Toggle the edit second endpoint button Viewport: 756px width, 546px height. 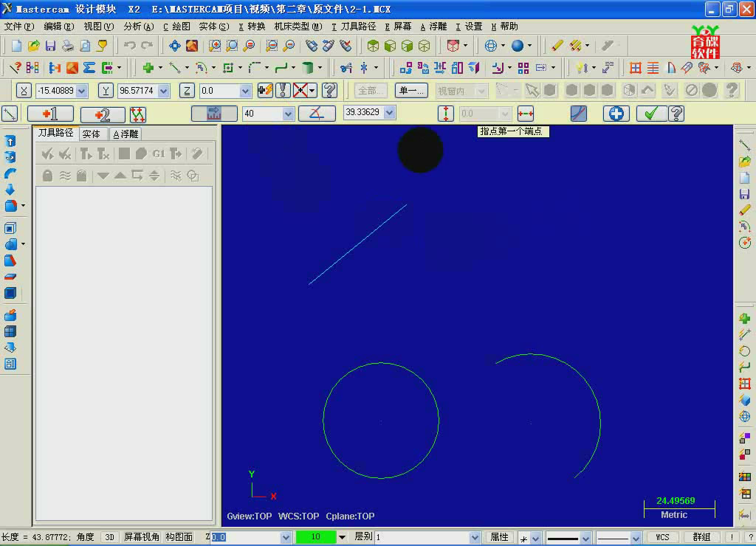click(x=103, y=114)
